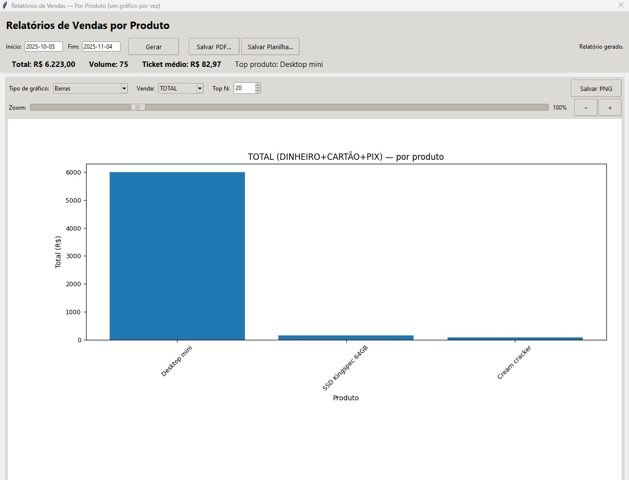Click the Cream cracker bar
629x480 pixels.
coord(514,338)
